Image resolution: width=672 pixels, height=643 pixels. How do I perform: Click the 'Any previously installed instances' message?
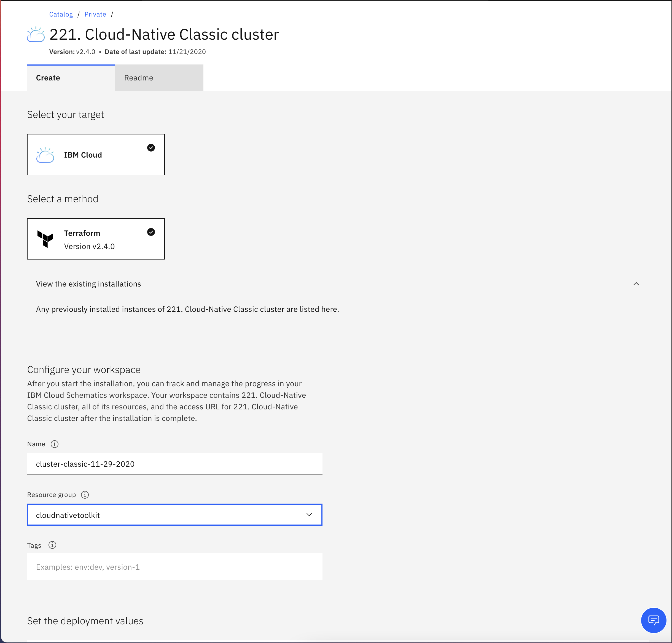[187, 309]
